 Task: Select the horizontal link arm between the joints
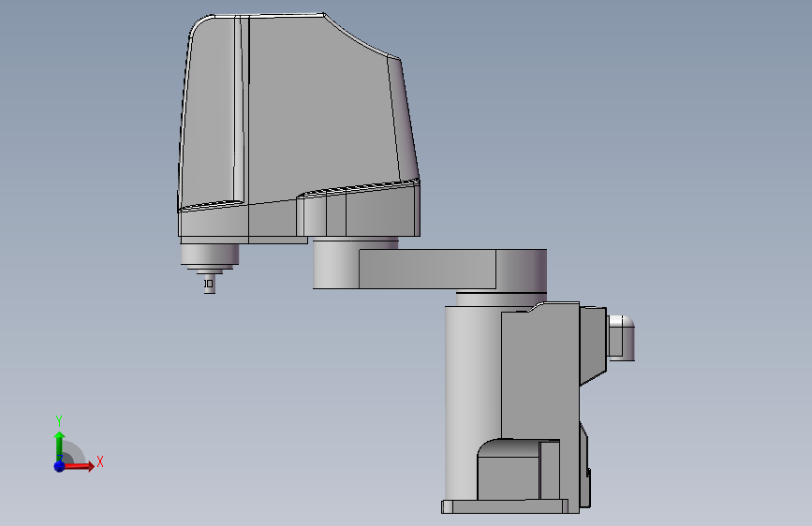pos(430,269)
